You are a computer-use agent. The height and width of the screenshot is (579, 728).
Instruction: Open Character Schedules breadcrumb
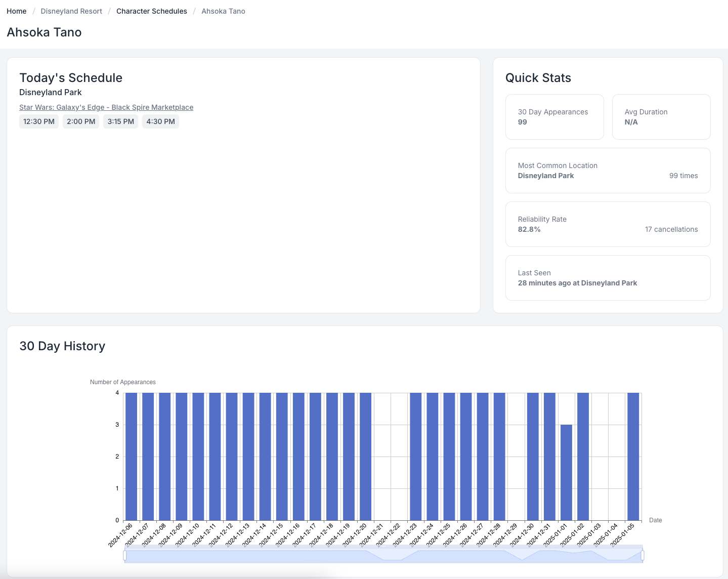click(x=152, y=11)
